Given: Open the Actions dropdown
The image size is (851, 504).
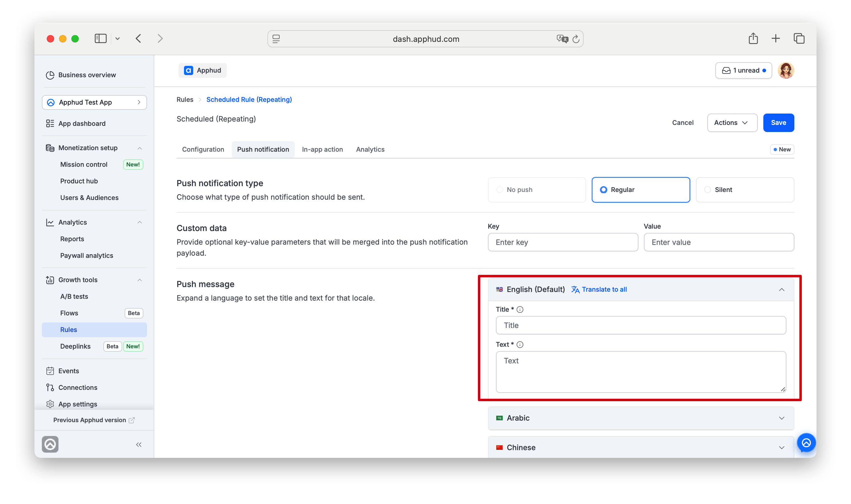Looking at the screenshot, I should [x=732, y=122].
